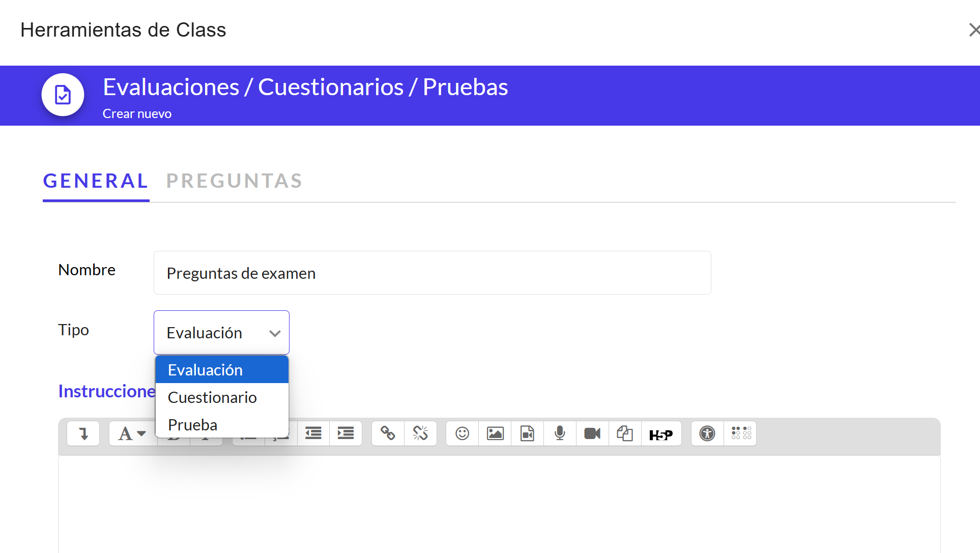The width and height of the screenshot is (980, 553).
Task: Click the Nombre text field
Action: pyautogui.click(x=433, y=273)
